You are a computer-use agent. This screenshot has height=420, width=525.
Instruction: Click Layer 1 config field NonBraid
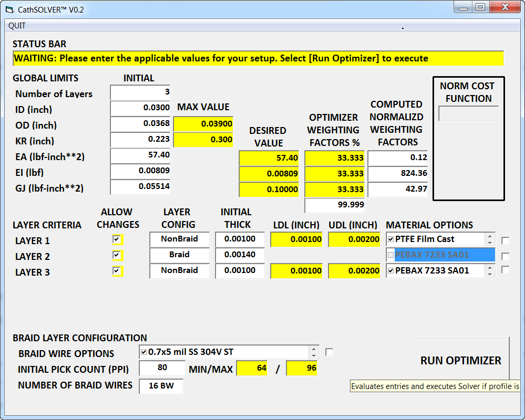pos(179,239)
